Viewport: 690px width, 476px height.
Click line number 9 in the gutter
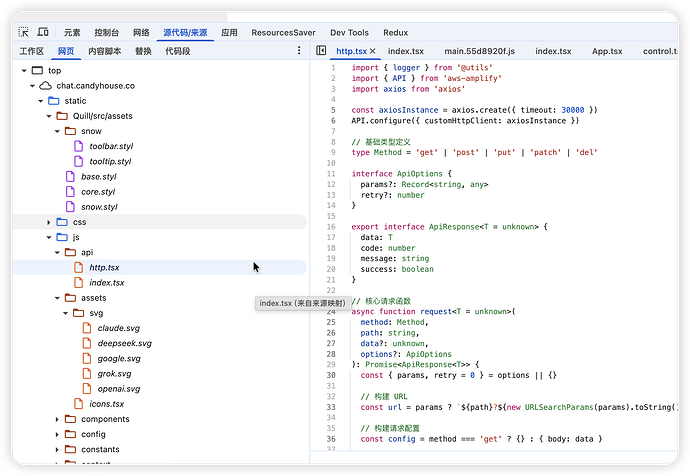click(x=333, y=152)
